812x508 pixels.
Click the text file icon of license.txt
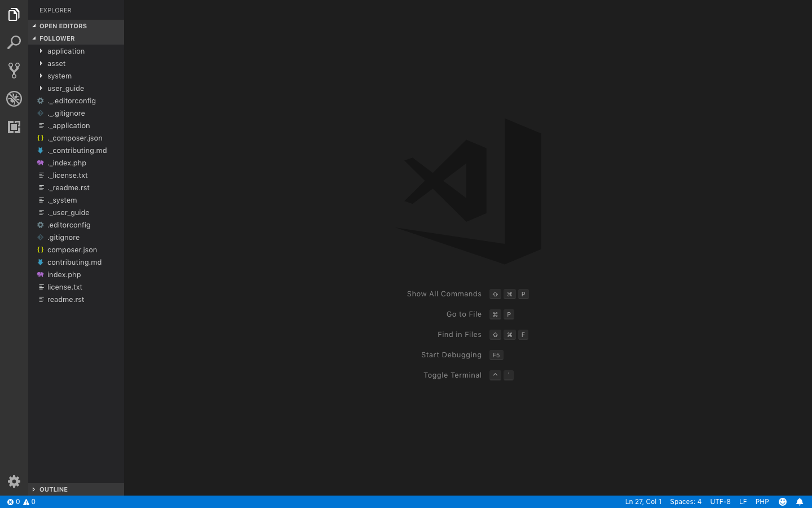point(41,287)
